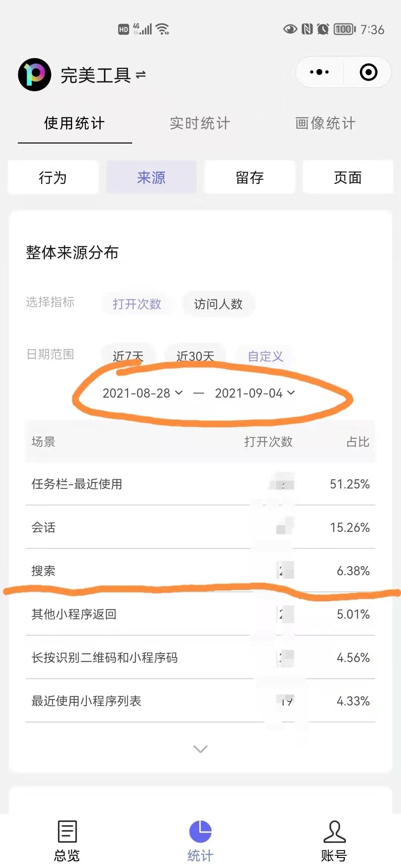Open 总览 overview icon in bottom bar
Viewport: 401px width, 868px height.
tap(67, 831)
